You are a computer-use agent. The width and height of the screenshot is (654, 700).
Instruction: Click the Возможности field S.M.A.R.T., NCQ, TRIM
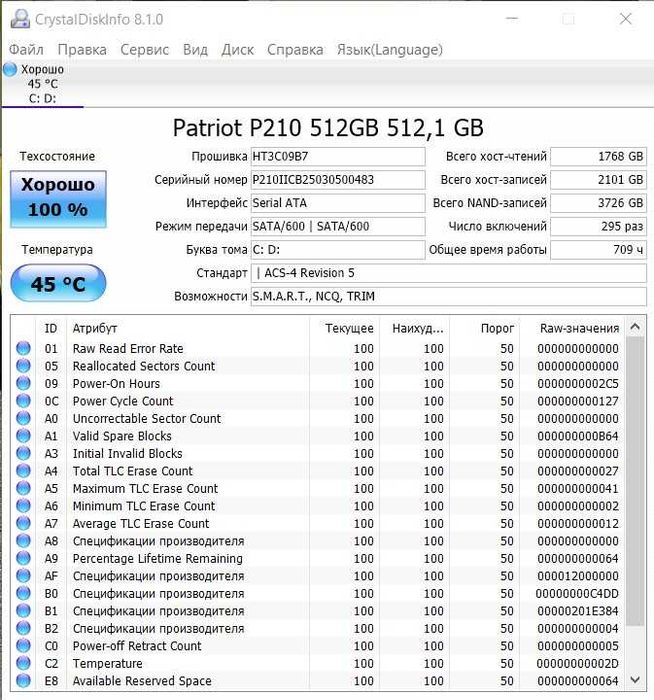pos(448,296)
